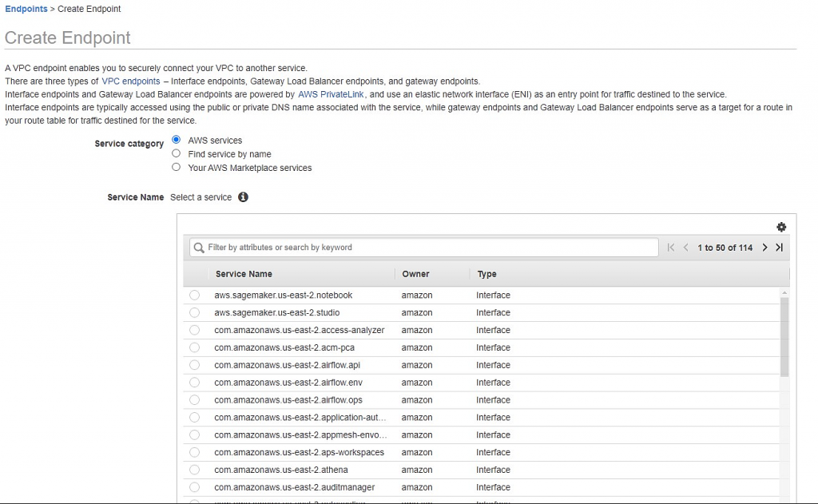Screen dimensions: 818x504
Task: Sort by the Owner column header
Action: pyautogui.click(x=415, y=274)
